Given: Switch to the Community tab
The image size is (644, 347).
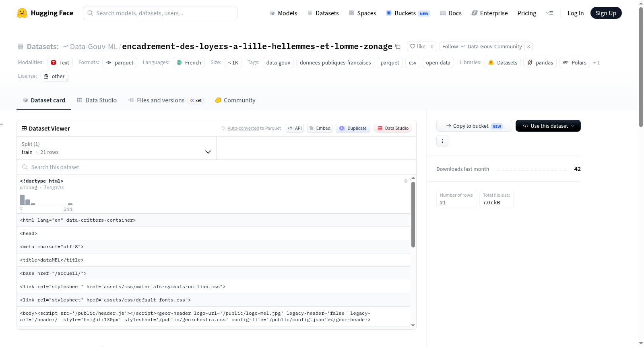Looking at the screenshot, I should pos(235,100).
